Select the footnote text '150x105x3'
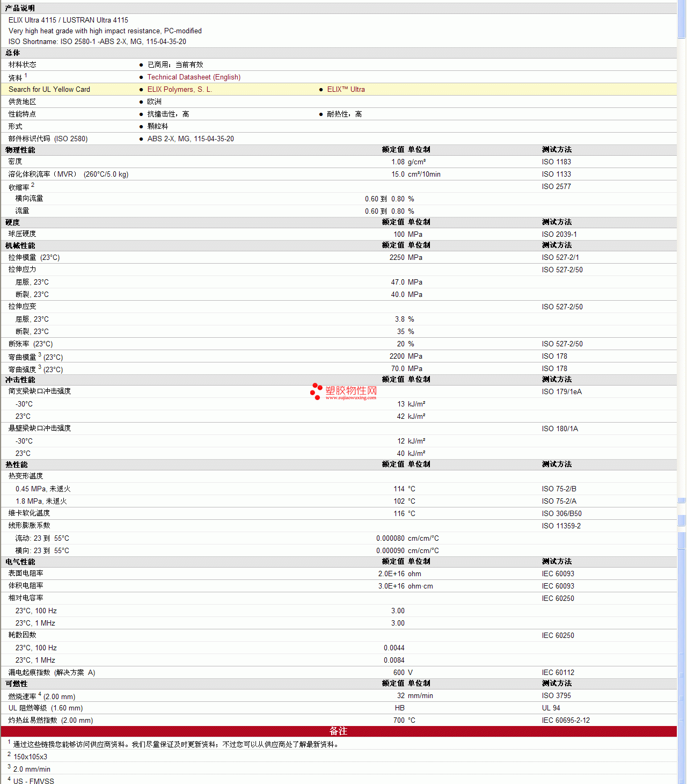 click(30, 757)
